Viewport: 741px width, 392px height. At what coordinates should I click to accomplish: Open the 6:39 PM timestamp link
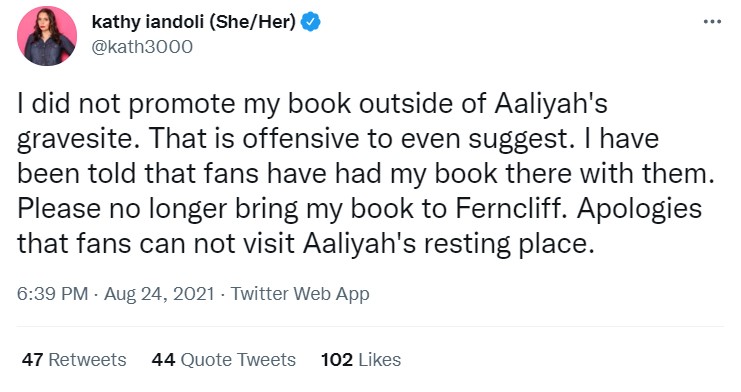(52, 294)
